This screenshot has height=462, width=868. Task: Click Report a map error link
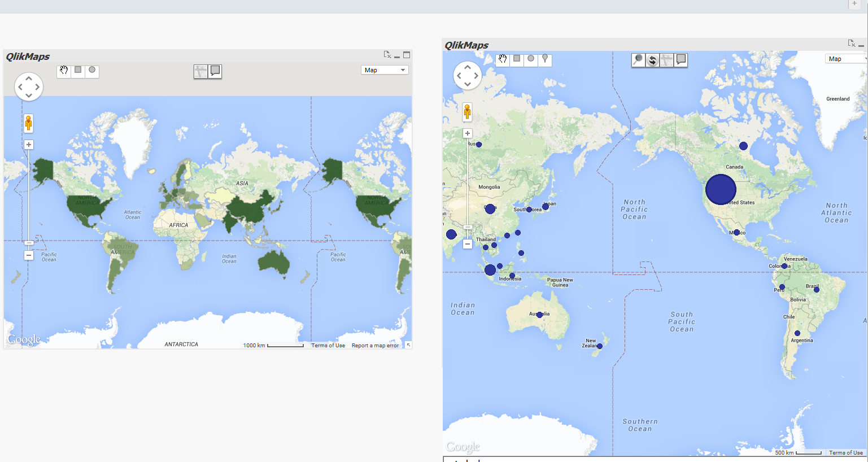pyautogui.click(x=375, y=346)
